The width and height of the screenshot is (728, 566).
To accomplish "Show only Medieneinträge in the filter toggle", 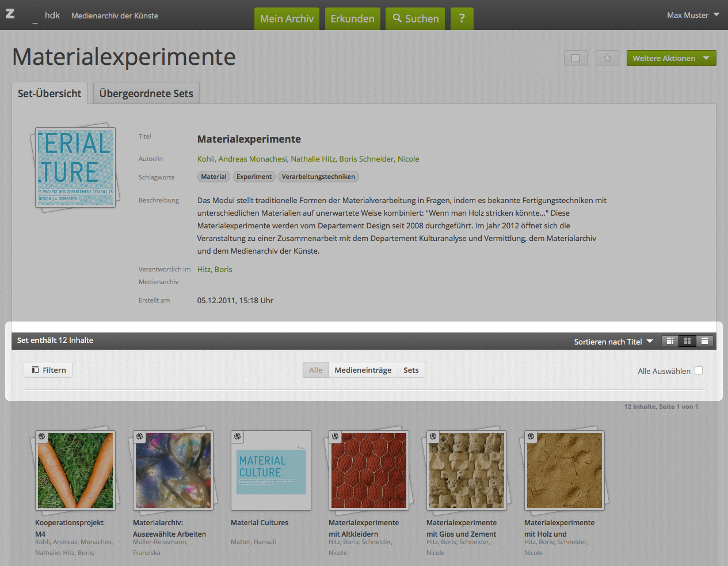I will click(x=363, y=370).
